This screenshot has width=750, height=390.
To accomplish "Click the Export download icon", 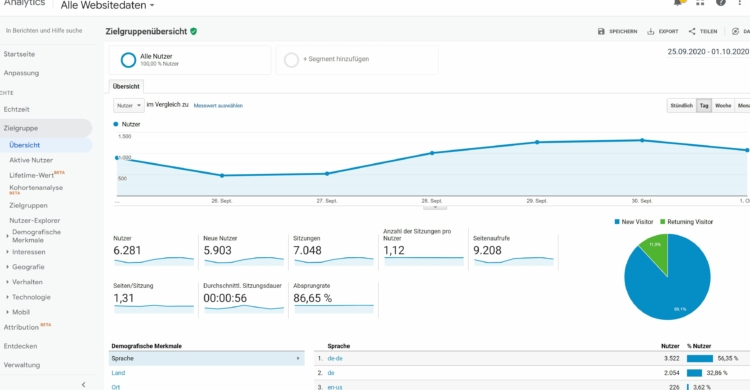I will (651, 32).
